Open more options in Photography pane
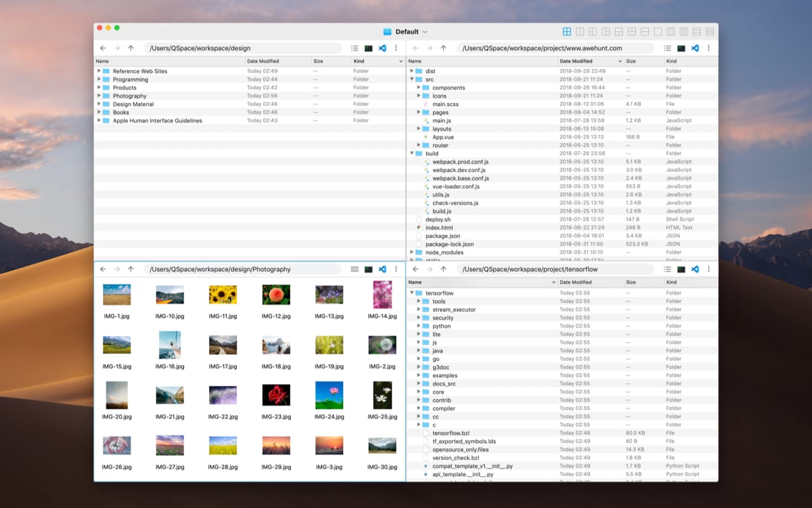812x508 pixels. (396, 269)
